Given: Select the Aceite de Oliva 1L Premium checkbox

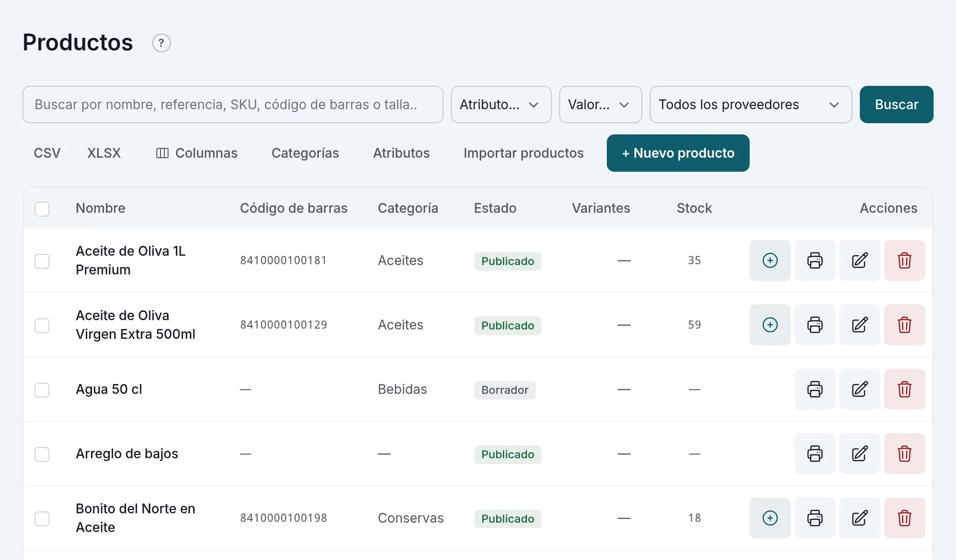Looking at the screenshot, I should (x=42, y=261).
